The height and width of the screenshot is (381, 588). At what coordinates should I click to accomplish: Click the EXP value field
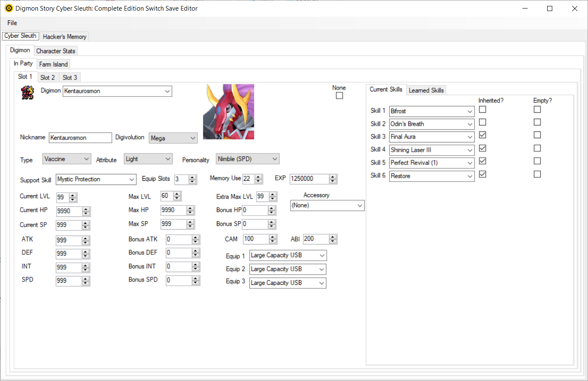310,179
